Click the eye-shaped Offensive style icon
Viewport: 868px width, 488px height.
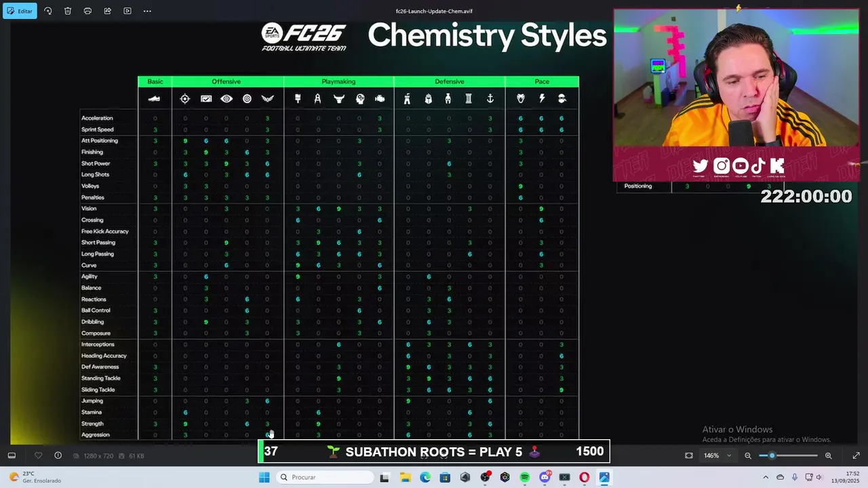(226, 99)
